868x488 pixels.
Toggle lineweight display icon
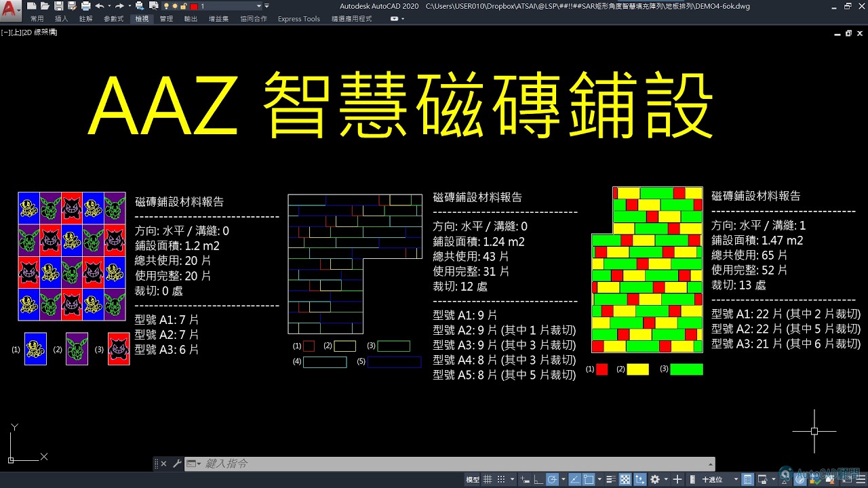(610, 479)
